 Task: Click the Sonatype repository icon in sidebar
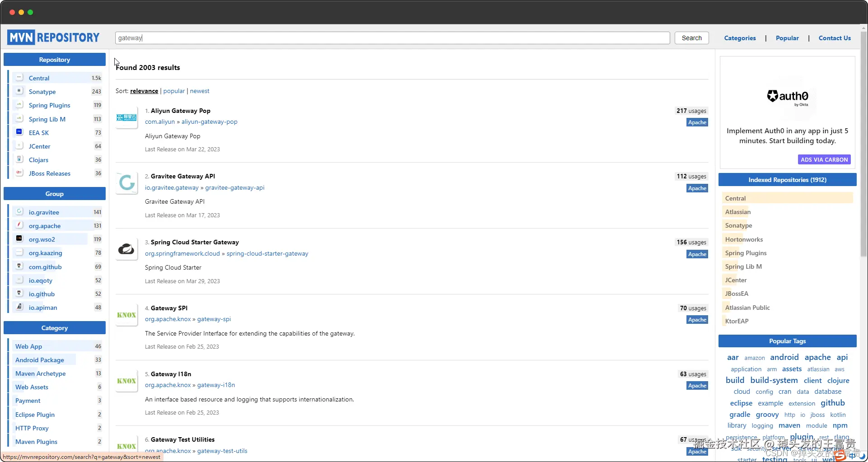click(x=19, y=91)
